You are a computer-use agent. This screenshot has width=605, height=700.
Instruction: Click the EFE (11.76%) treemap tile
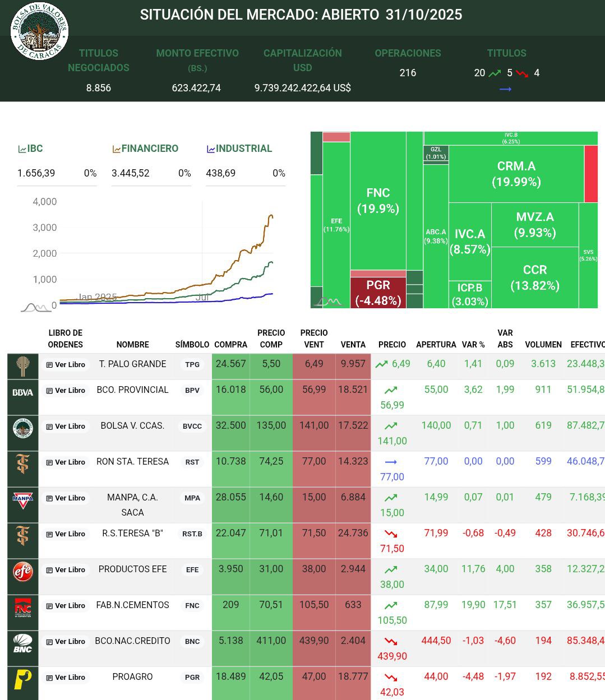[336, 225]
